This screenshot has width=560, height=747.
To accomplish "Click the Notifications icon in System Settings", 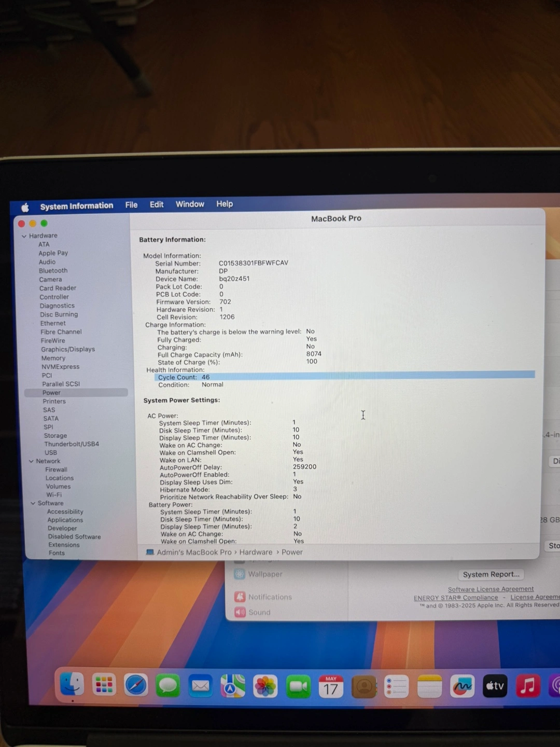I will click(x=240, y=597).
